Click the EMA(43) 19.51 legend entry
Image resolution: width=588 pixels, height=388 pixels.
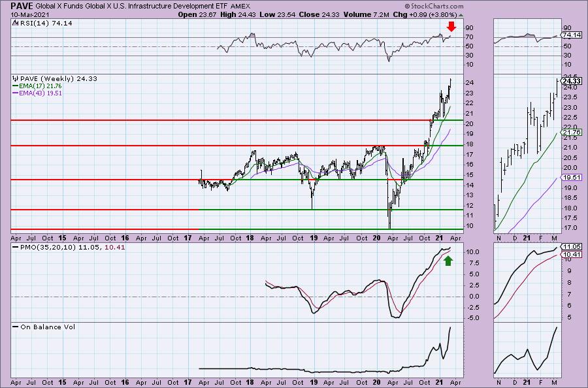coord(40,93)
